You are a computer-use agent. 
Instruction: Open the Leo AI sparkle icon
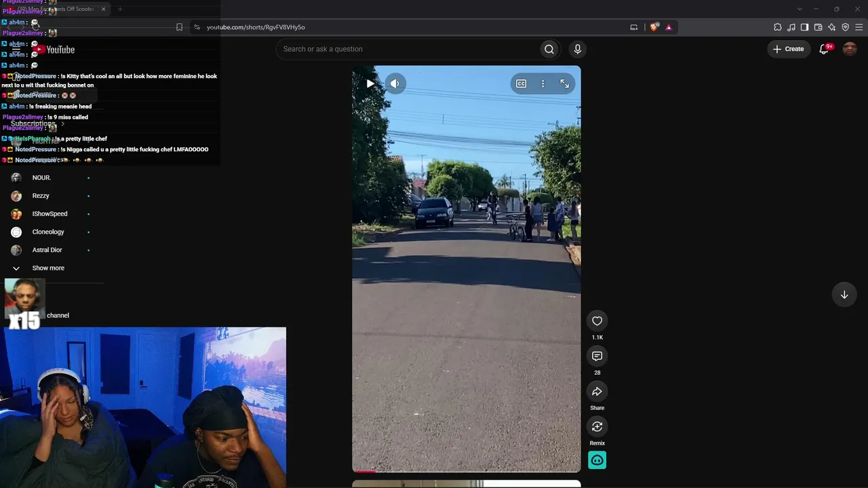(x=831, y=27)
